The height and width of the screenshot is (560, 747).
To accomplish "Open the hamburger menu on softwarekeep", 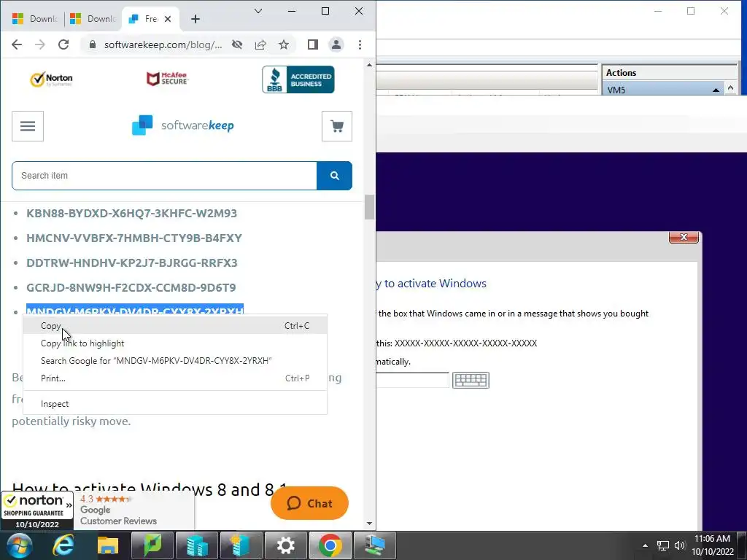I will click(x=28, y=126).
